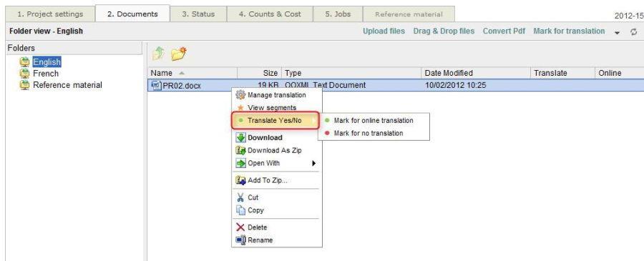Select Mark for online translation
The height and width of the screenshot is (261, 644).
pyautogui.click(x=374, y=121)
